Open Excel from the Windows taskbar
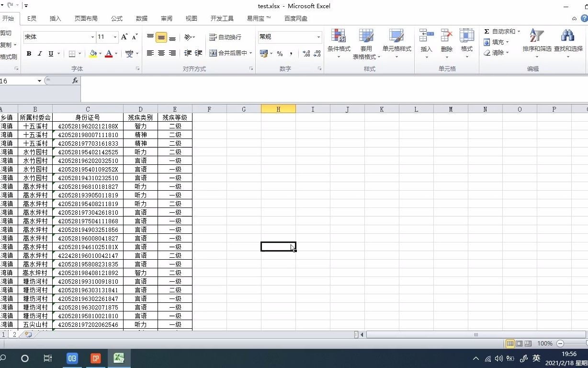The width and height of the screenshot is (588, 368). click(119, 358)
